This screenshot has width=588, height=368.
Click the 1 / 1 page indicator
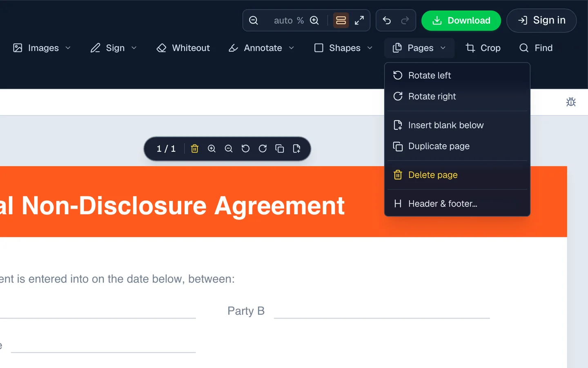pyautogui.click(x=166, y=149)
